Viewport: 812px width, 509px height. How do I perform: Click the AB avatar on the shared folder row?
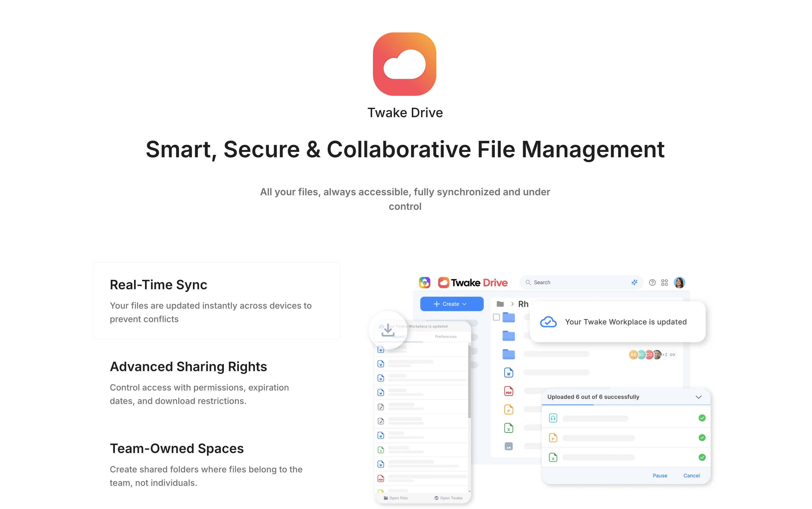pos(633,354)
